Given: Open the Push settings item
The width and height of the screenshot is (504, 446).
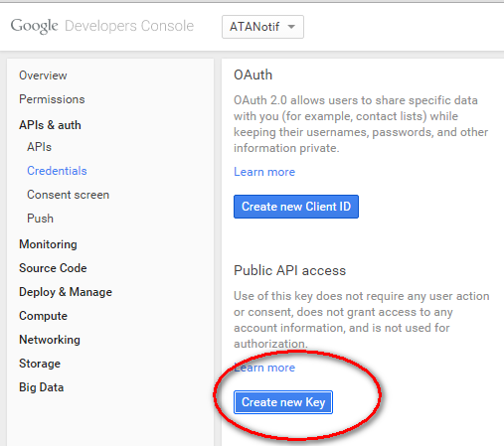Looking at the screenshot, I should pyautogui.click(x=40, y=219).
